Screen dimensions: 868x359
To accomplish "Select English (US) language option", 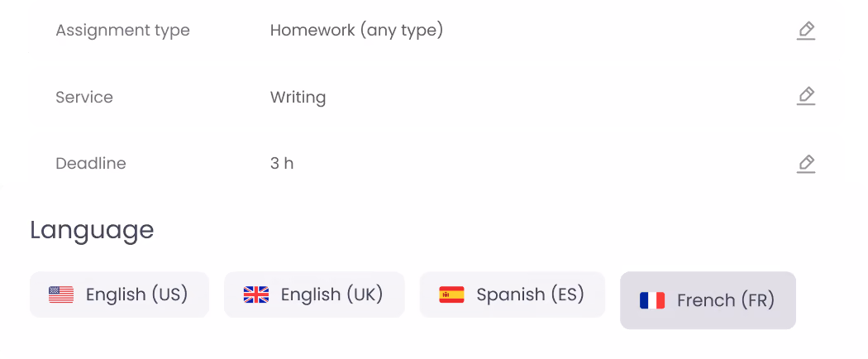I will 120,294.
